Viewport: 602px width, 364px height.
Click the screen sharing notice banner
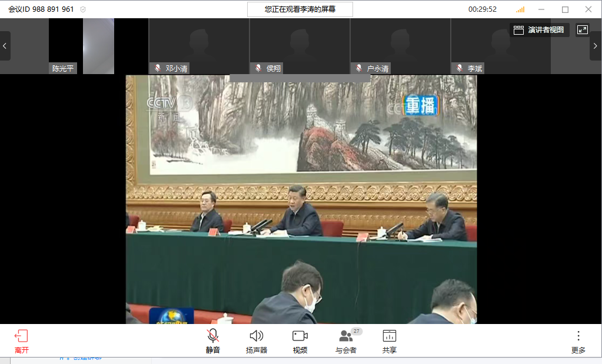click(300, 9)
